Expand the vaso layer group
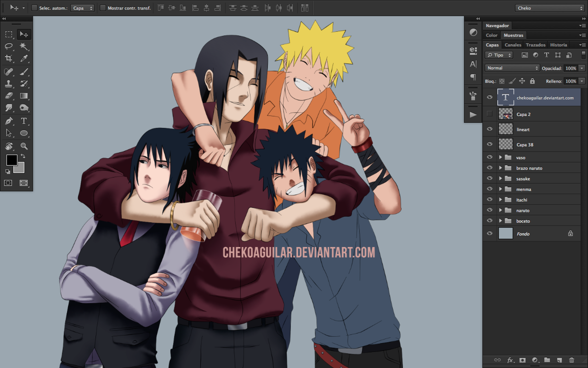The image size is (588, 368). click(500, 157)
